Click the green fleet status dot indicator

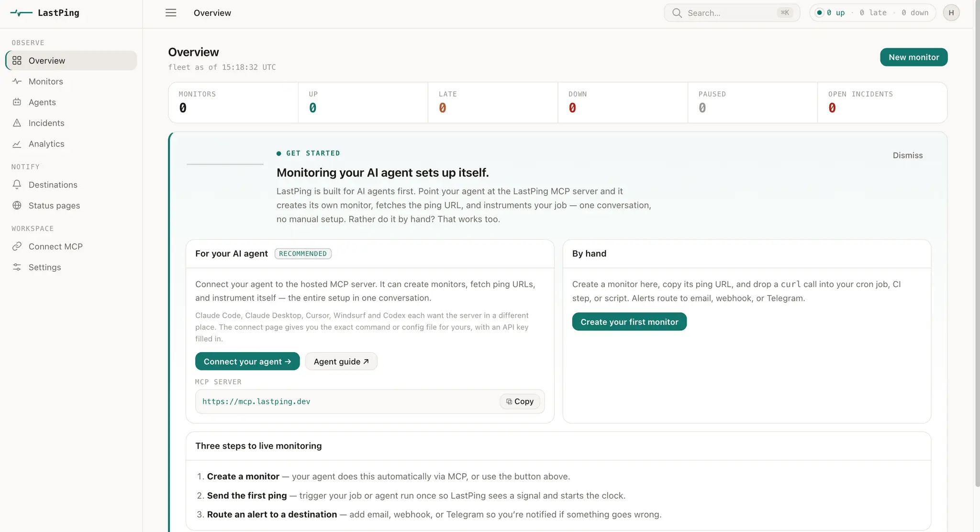pyautogui.click(x=819, y=13)
